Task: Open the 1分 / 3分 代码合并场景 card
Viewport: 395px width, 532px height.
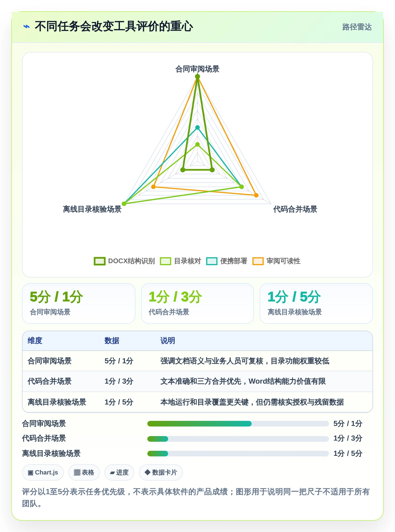Action: point(197,304)
